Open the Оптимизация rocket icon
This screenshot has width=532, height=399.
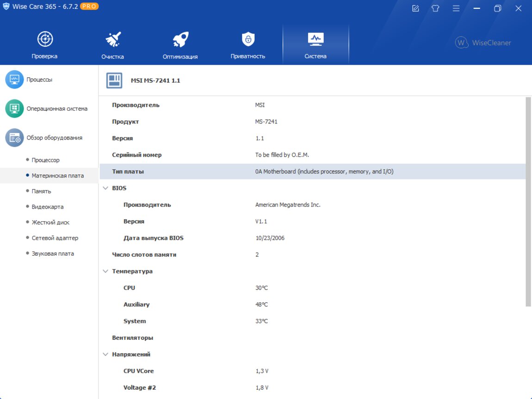point(180,40)
